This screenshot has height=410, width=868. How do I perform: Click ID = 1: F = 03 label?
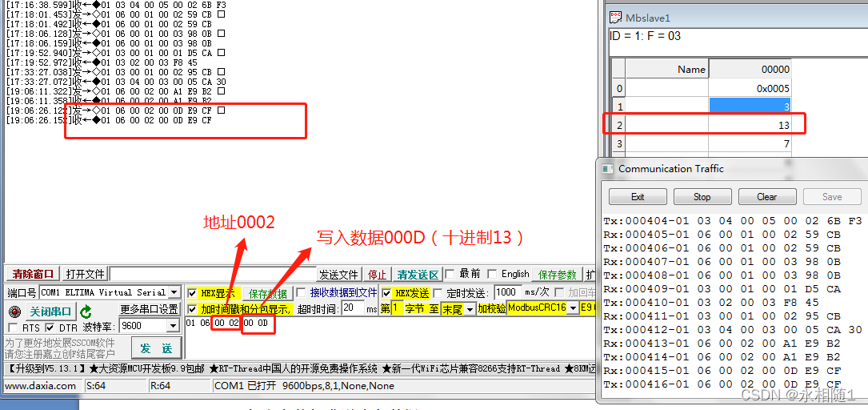(x=645, y=36)
